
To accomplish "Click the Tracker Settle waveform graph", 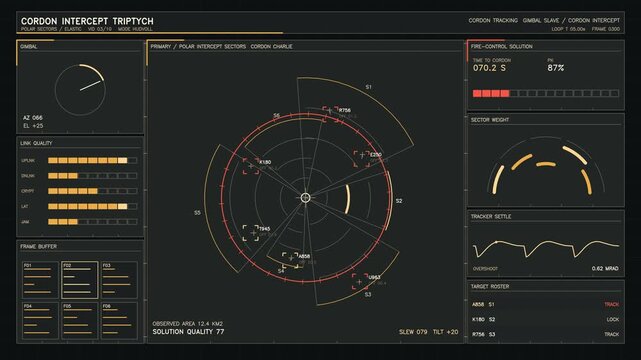I will tap(546, 248).
